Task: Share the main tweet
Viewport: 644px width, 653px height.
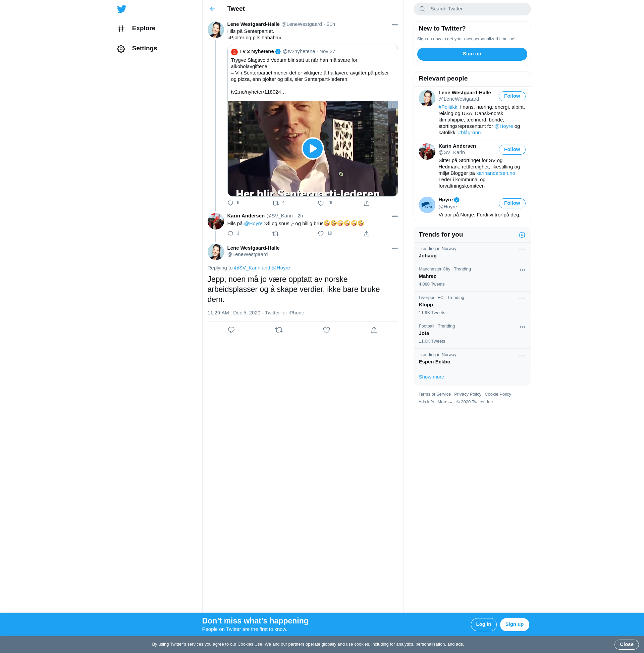Action: click(374, 330)
